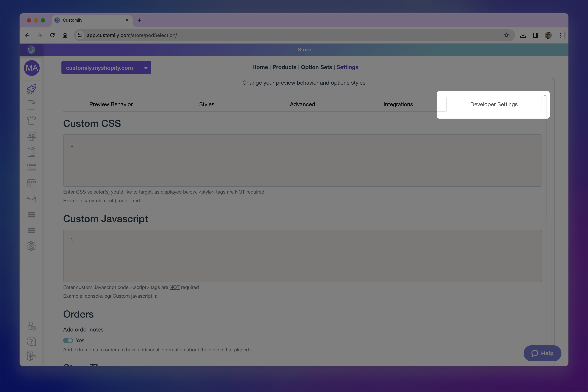588x392 pixels.
Task: Toggle the browser side panel icon
Action: [x=536, y=35]
